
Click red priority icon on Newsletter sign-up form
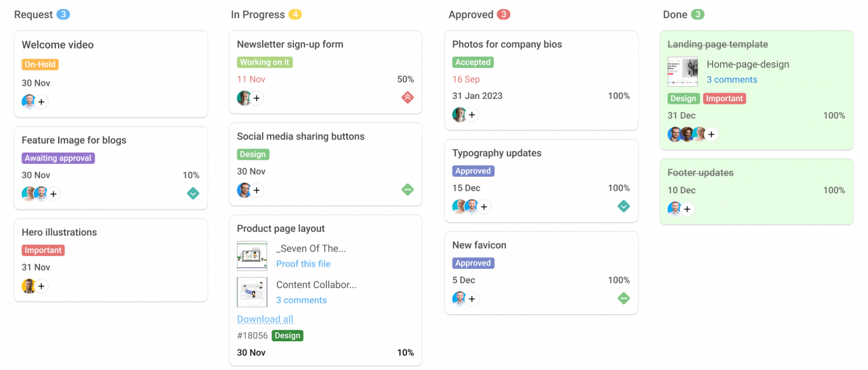407,97
